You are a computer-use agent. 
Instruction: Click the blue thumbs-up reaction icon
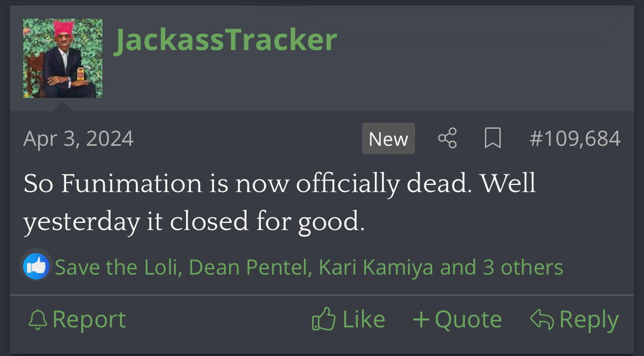coord(37,267)
